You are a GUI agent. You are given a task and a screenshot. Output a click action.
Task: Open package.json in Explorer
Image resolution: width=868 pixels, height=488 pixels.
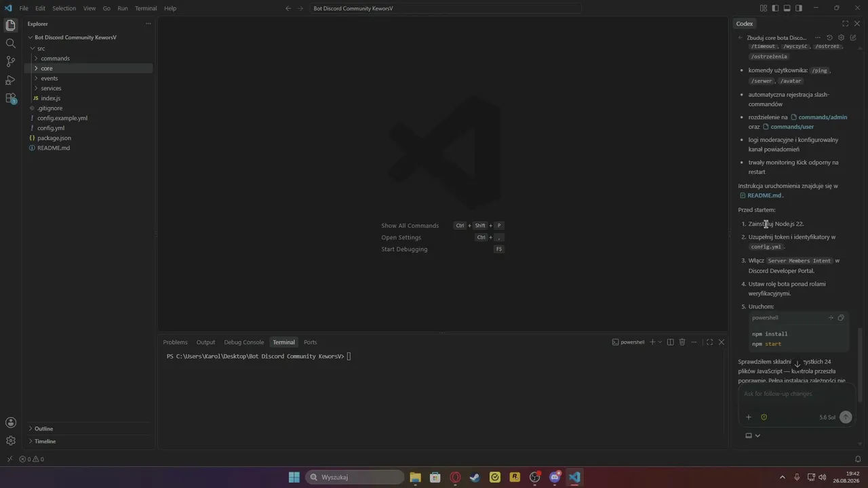point(88,138)
